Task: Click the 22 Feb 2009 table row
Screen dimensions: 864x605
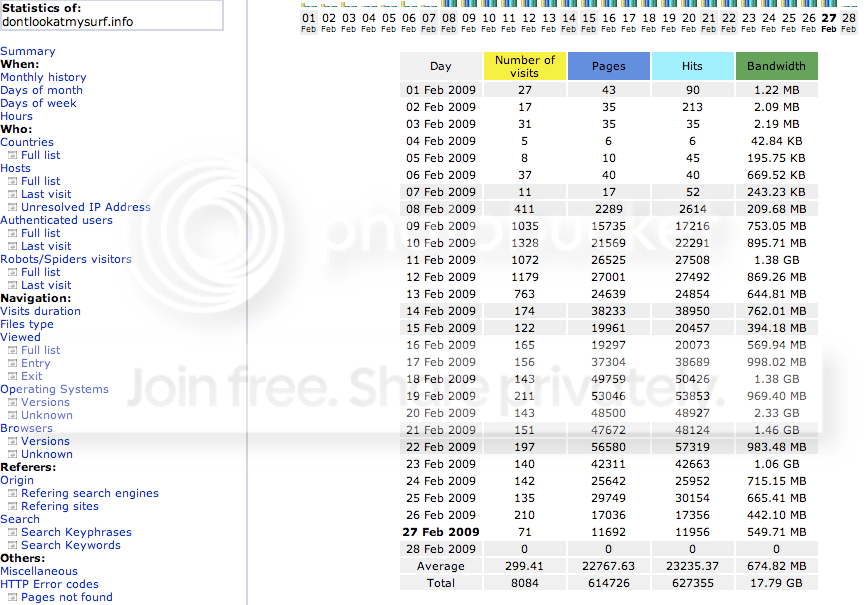Action: (x=608, y=447)
